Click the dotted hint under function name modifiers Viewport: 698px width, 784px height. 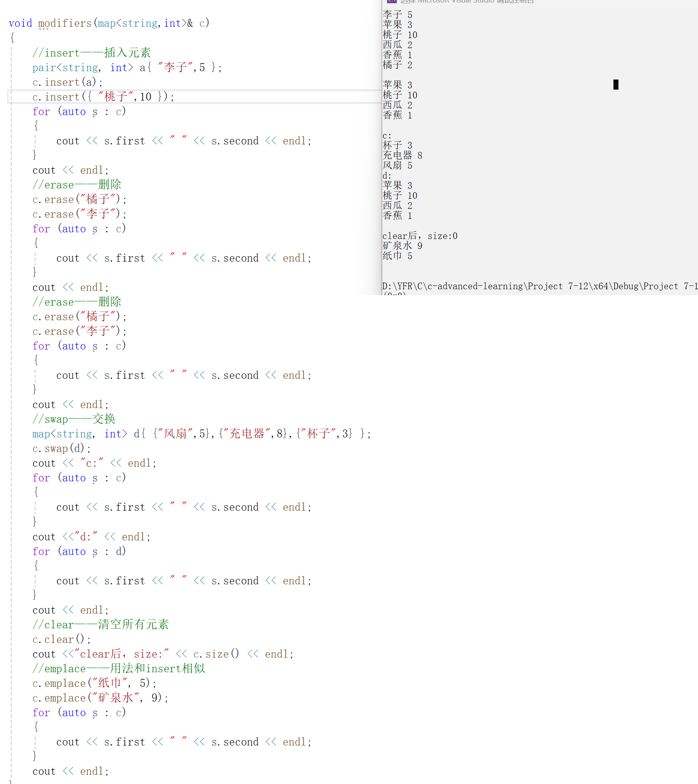[x=44, y=28]
